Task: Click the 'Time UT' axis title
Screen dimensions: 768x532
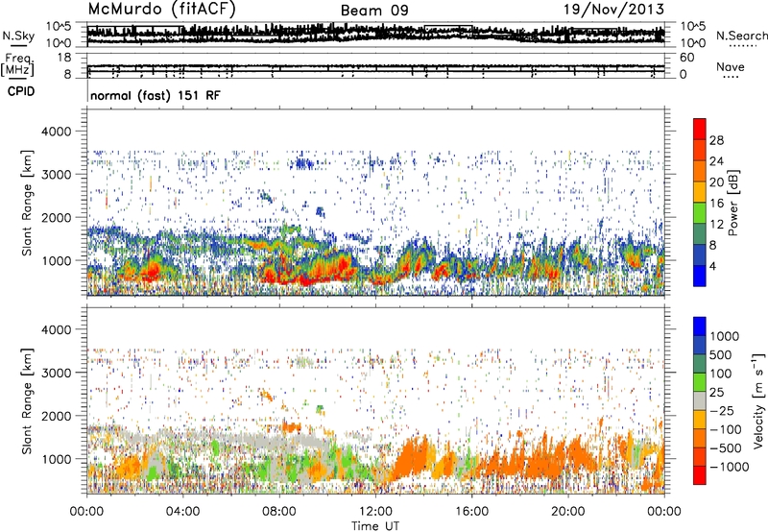Action: point(375,526)
